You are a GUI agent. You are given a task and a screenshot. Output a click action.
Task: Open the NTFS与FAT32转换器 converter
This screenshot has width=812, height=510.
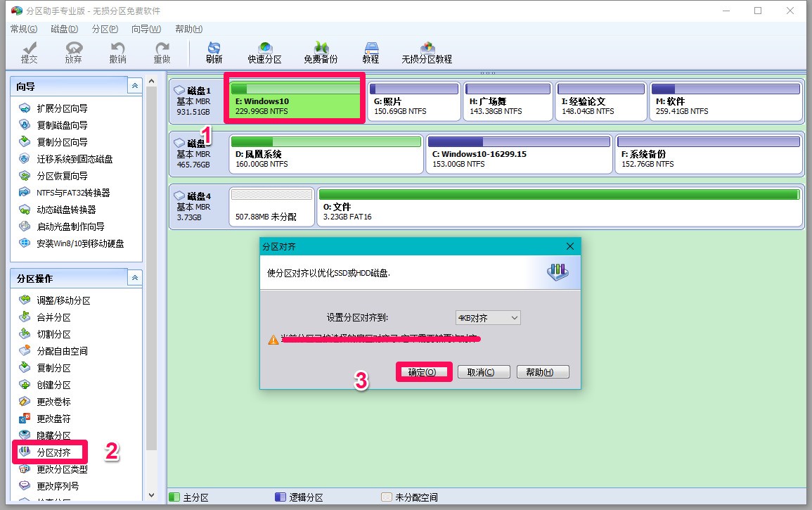[69, 193]
